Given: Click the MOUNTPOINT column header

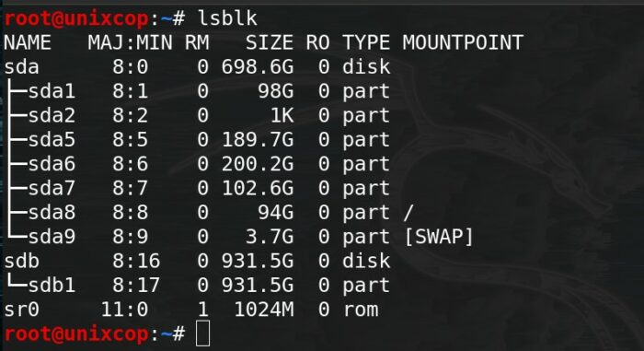Looking at the screenshot, I should 463,42.
